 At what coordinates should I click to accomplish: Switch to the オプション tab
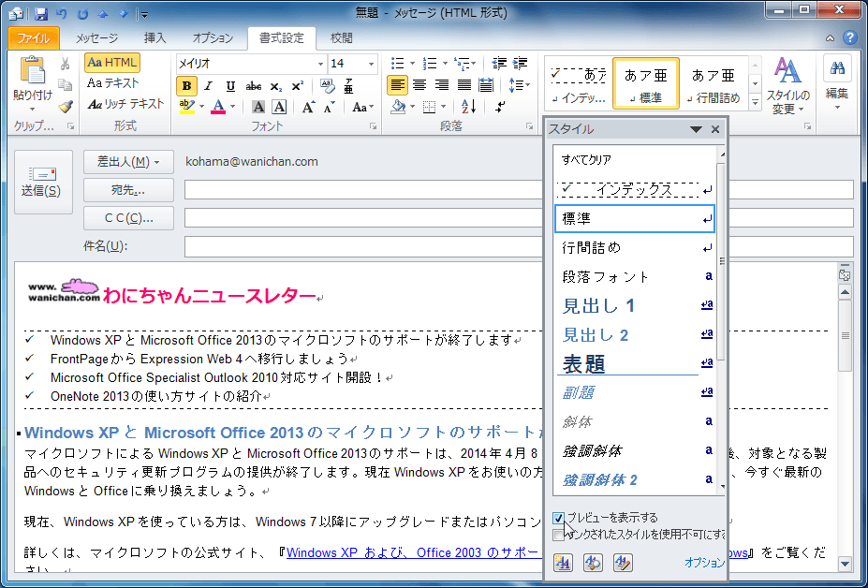213,38
